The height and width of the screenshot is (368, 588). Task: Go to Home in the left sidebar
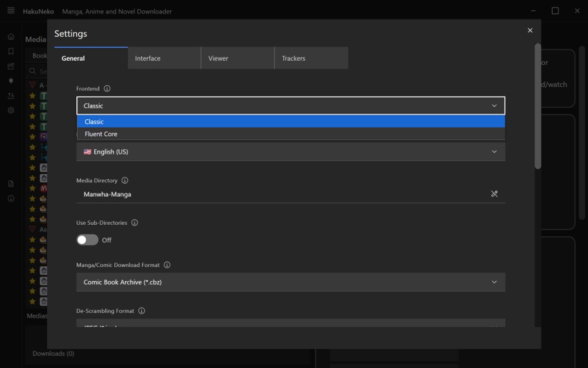click(x=11, y=37)
